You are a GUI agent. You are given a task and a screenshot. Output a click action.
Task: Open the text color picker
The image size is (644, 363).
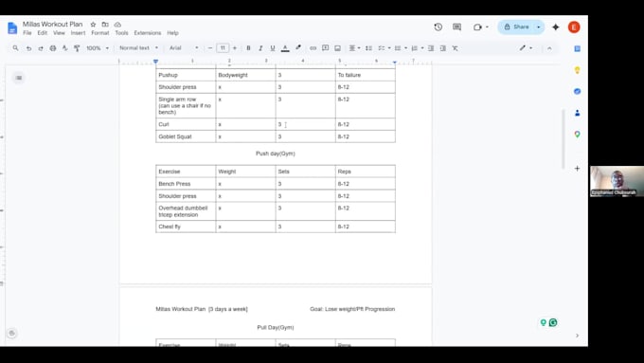tap(285, 48)
